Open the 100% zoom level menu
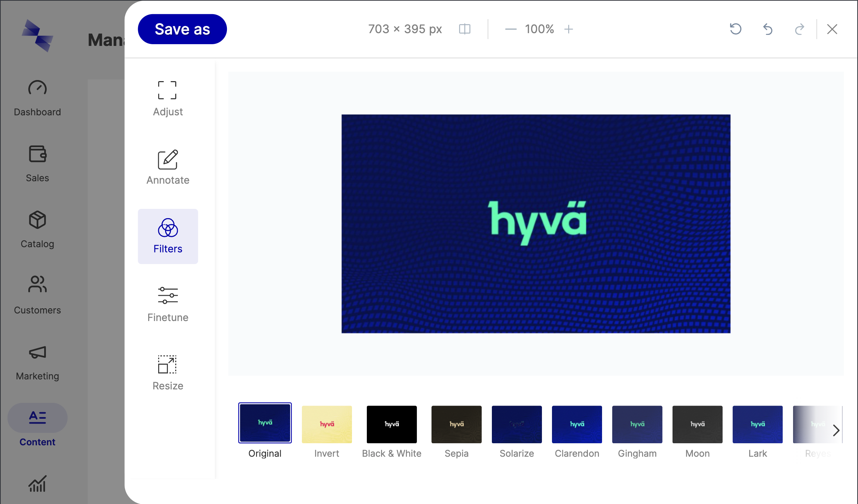 coord(539,29)
